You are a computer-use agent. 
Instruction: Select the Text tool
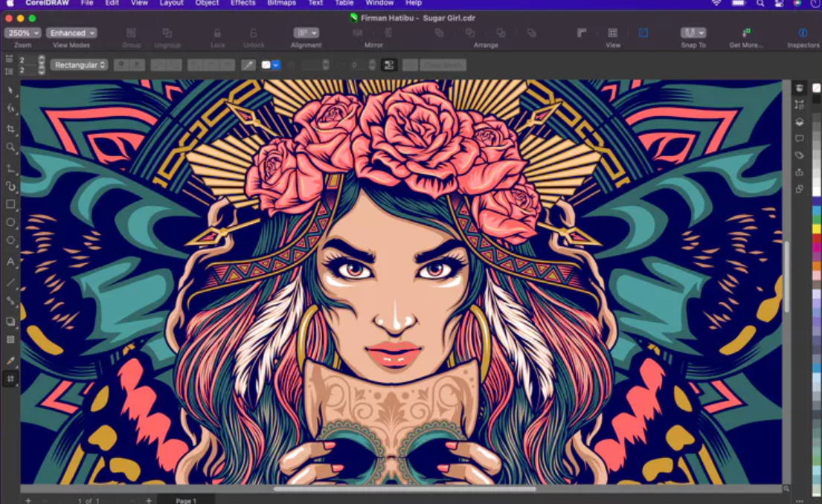pyautogui.click(x=10, y=262)
